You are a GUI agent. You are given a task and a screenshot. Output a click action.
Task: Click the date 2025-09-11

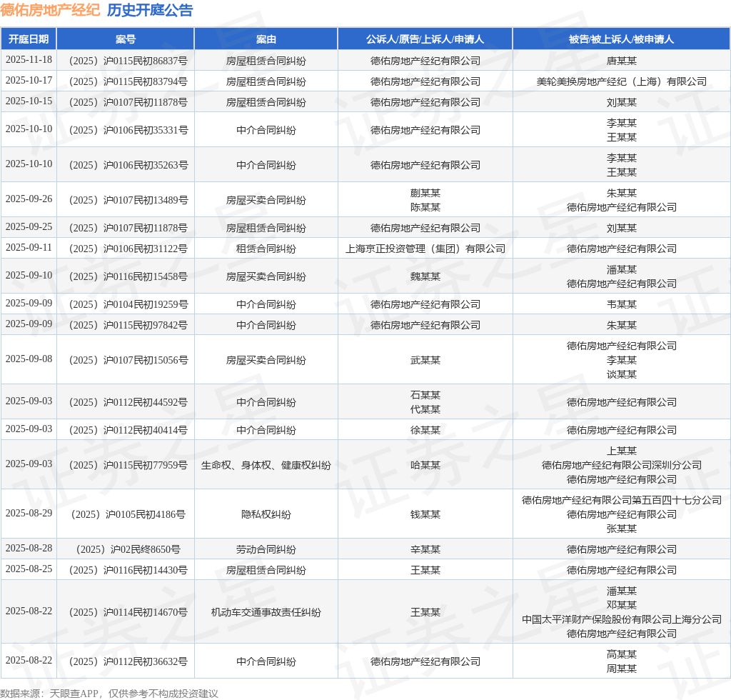tap(29, 248)
